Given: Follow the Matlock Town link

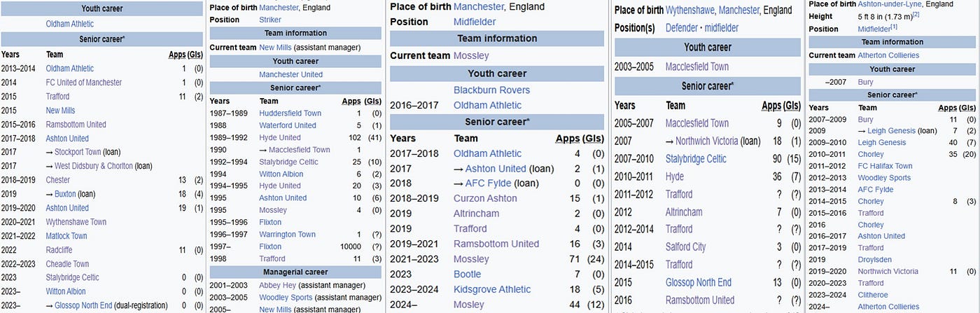Looking at the screenshot, I should click(x=66, y=236).
